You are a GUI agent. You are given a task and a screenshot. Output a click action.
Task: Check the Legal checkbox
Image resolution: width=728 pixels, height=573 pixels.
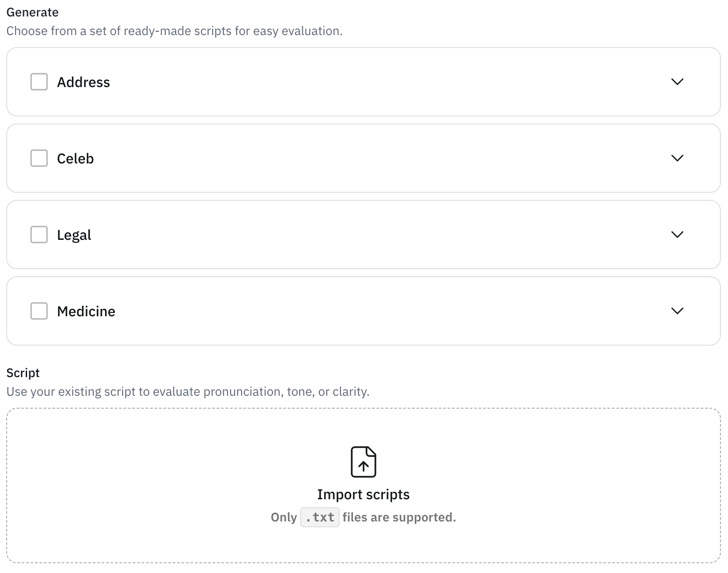tap(39, 235)
